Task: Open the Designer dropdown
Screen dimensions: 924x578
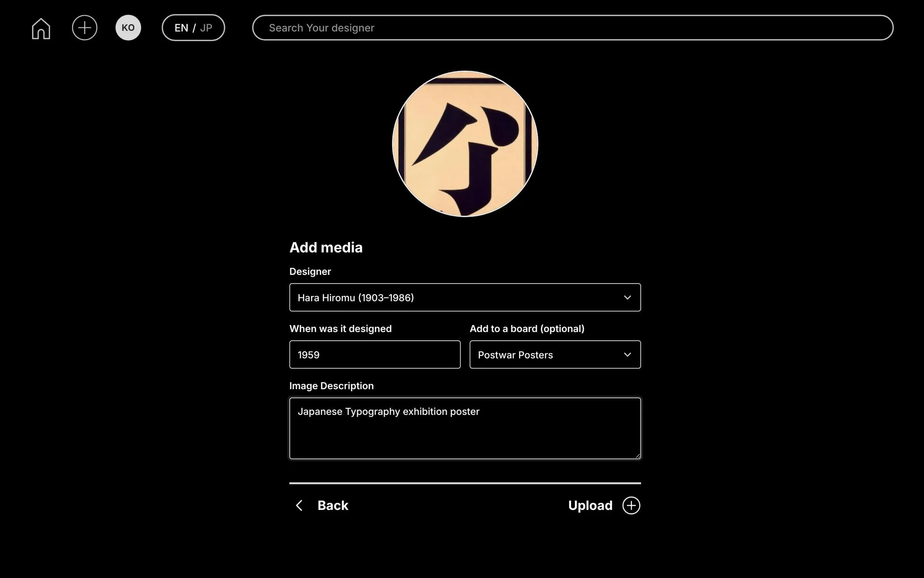Action: (465, 298)
